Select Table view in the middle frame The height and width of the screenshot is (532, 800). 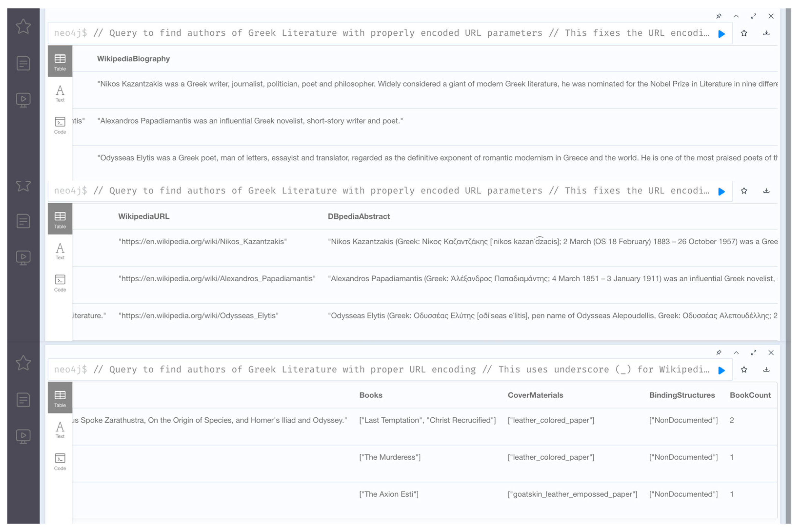coord(60,219)
